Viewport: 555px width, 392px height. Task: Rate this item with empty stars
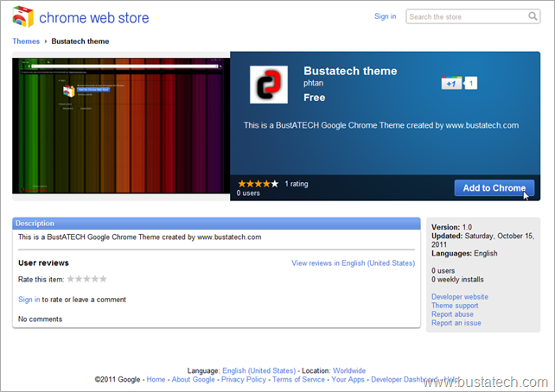click(x=86, y=279)
